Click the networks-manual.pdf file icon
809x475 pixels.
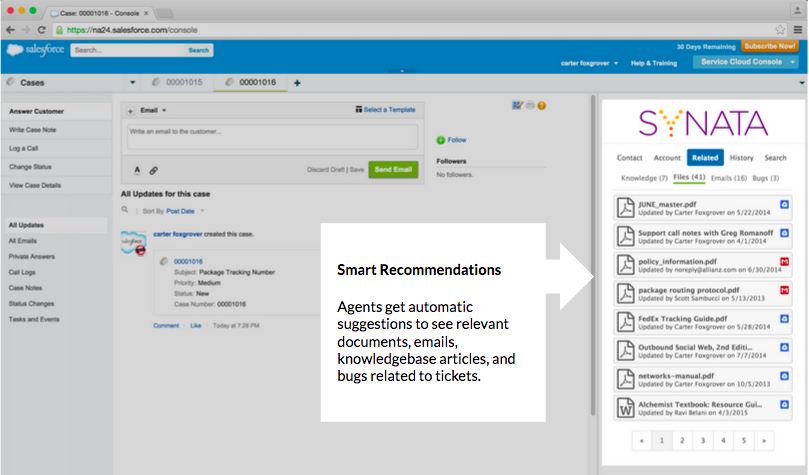click(x=625, y=379)
